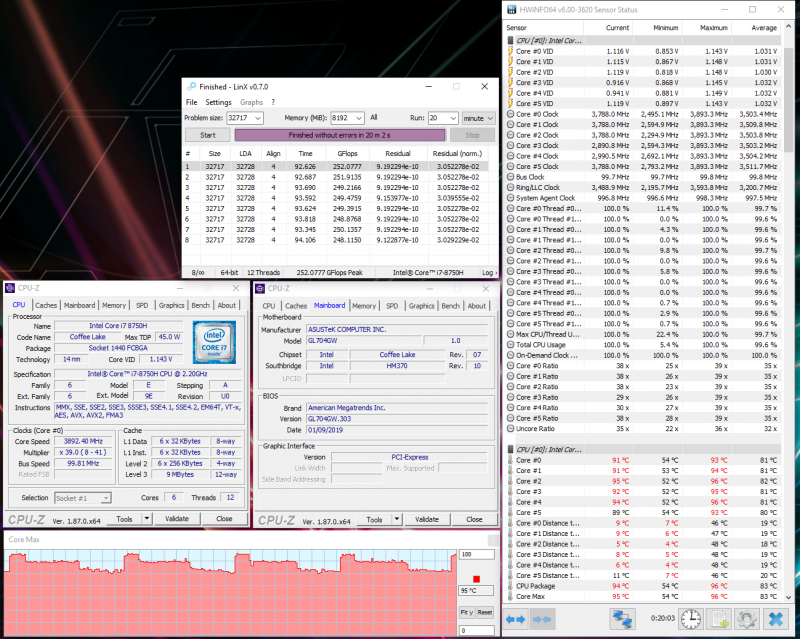Click the red color swatch on graph
The height and width of the screenshot is (639, 800).
pyautogui.click(x=476, y=579)
